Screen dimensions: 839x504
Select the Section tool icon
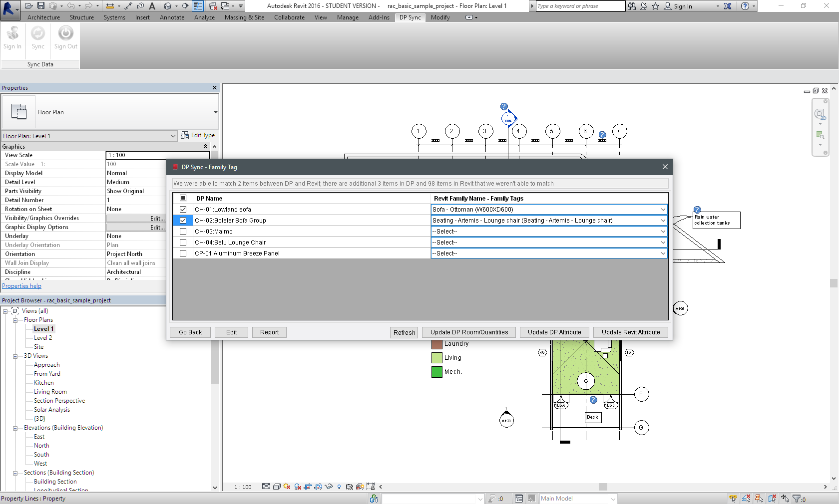(x=185, y=6)
